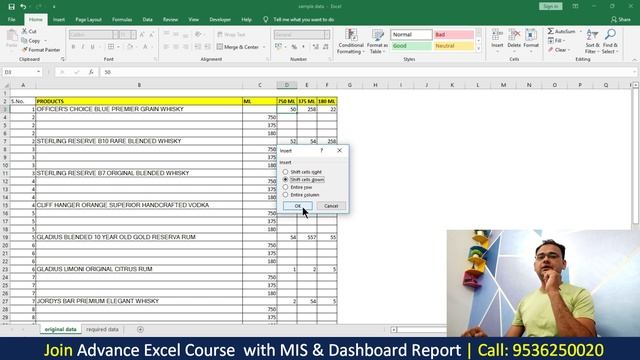Click the Font Color A icon
This screenshot has height=360, width=640.
(145, 47)
